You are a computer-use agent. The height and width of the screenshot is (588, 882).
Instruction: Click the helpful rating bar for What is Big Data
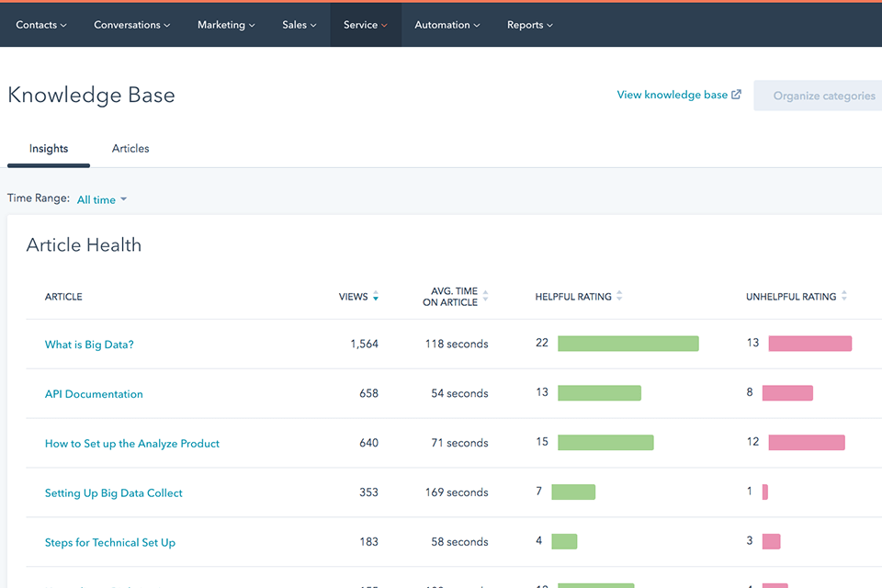(x=628, y=343)
